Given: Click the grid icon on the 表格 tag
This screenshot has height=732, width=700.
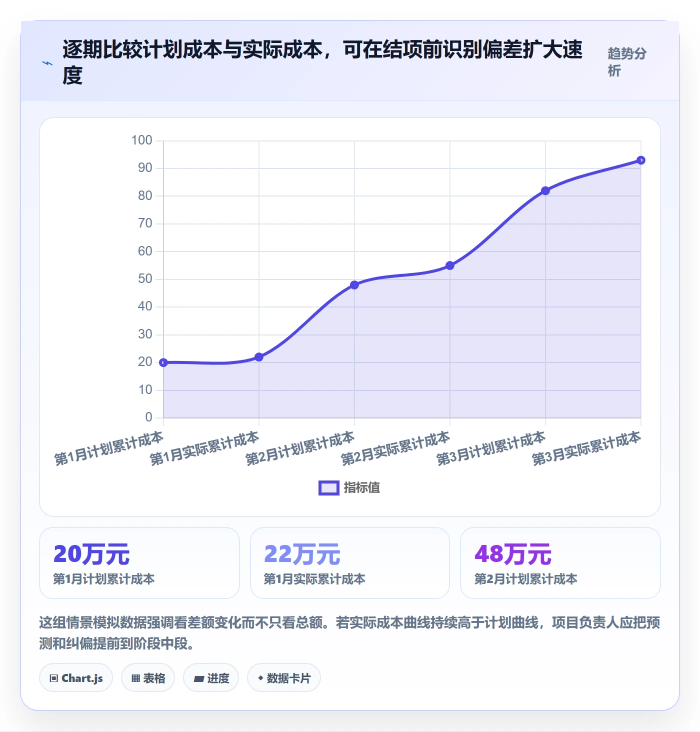Looking at the screenshot, I should 135,678.
